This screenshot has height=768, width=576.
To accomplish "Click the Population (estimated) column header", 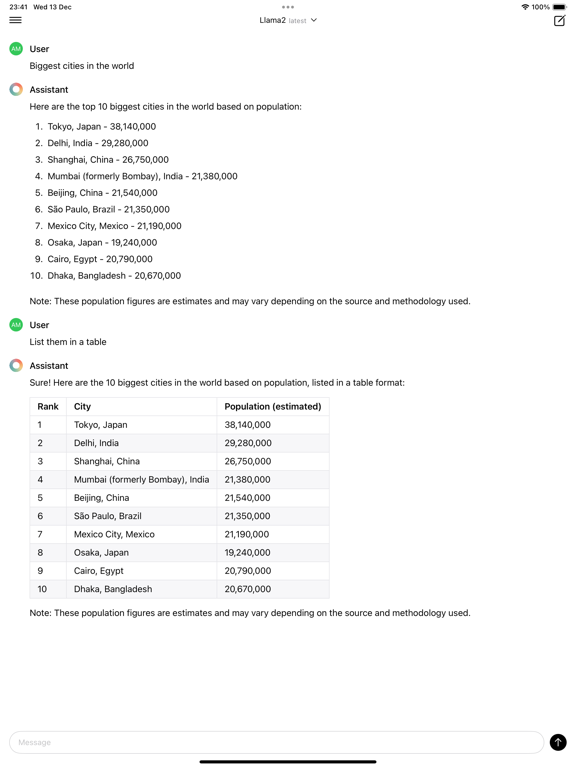I will pos(273,407).
